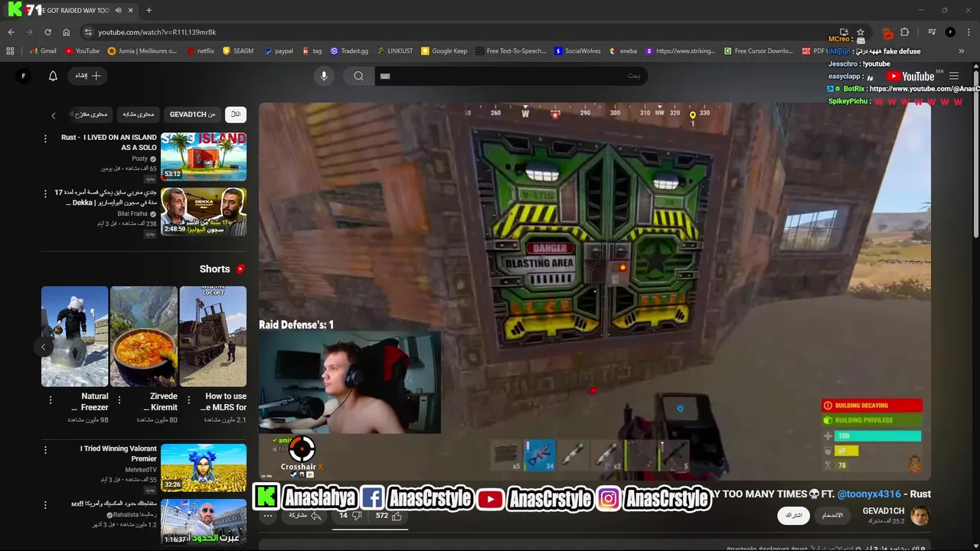Image resolution: width=980 pixels, height=551 pixels.
Task: Open 'I Tried Winning Valorant Premier' thumbnail
Action: coord(204,468)
